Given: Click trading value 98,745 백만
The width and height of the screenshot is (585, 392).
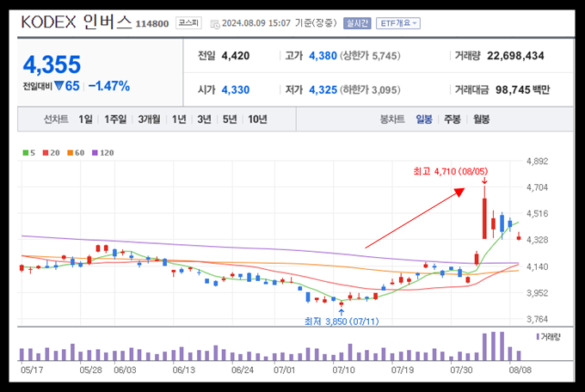Looking at the screenshot, I should coord(523,90).
